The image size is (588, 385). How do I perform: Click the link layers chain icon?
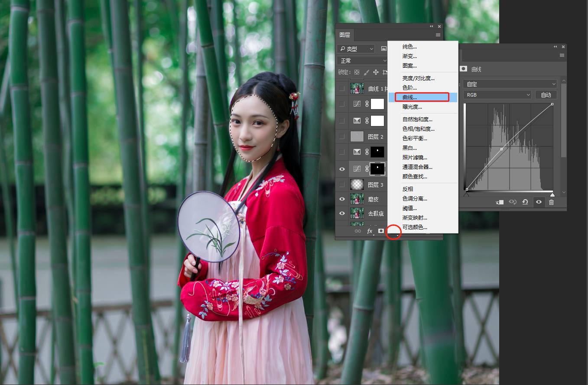(358, 231)
